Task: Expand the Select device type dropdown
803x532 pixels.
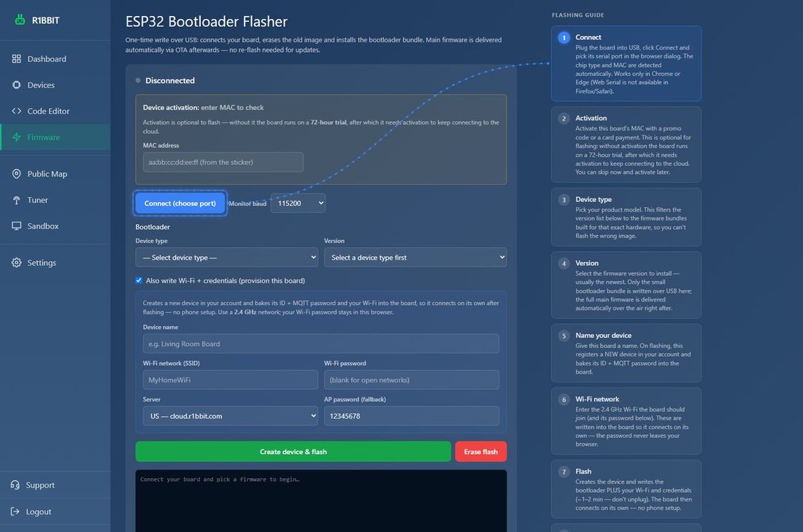Action: tap(226, 258)
